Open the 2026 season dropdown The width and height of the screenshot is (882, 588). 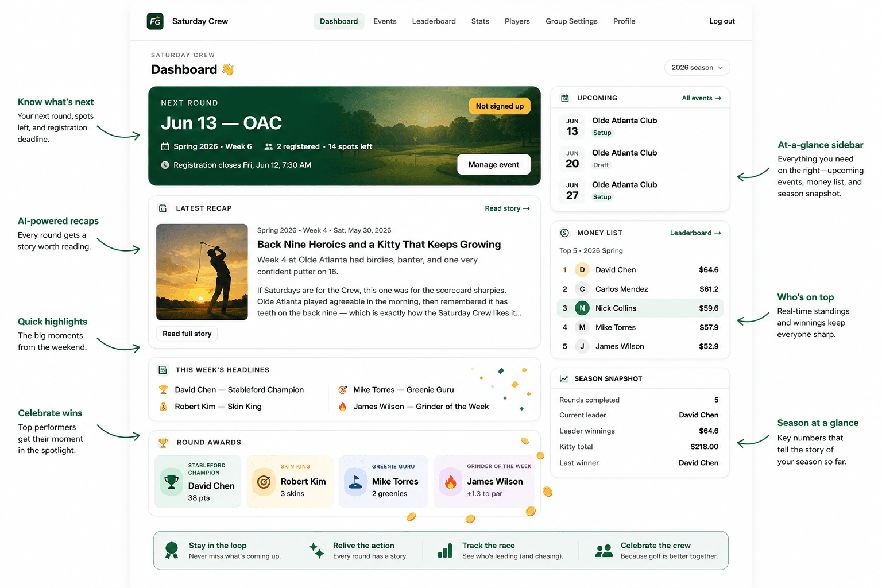point(697,68)
